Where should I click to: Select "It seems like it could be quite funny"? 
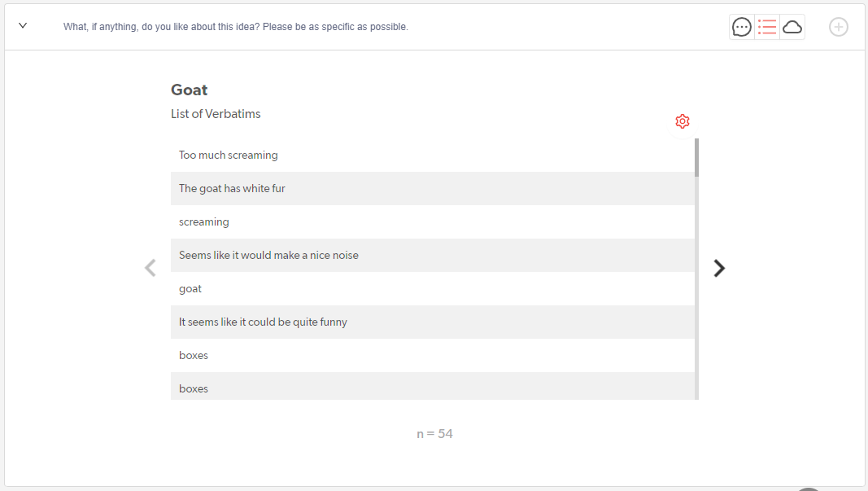(x=263, y=322)
